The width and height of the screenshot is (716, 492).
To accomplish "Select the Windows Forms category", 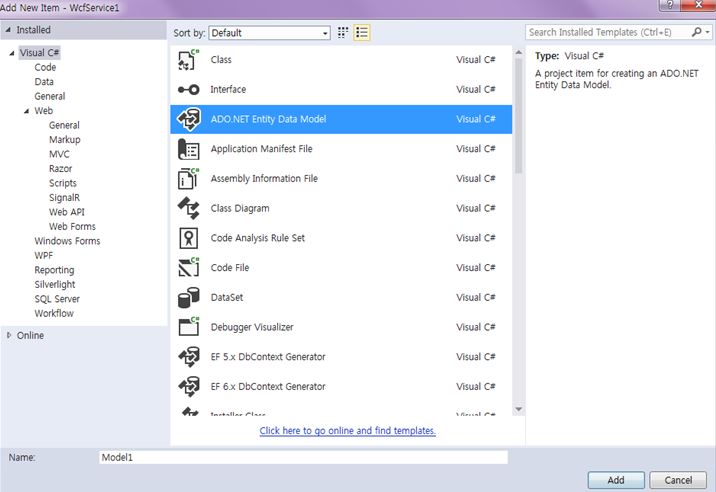I will 67,241.
